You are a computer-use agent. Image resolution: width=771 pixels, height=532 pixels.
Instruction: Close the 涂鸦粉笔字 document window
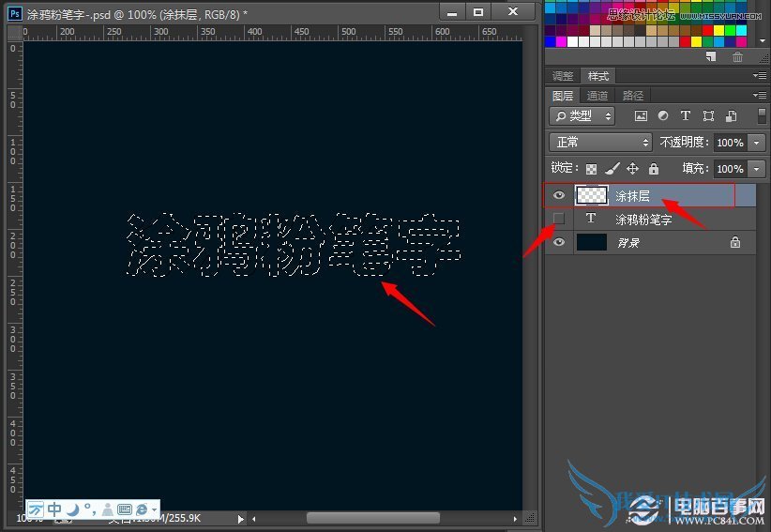(513, 12)
